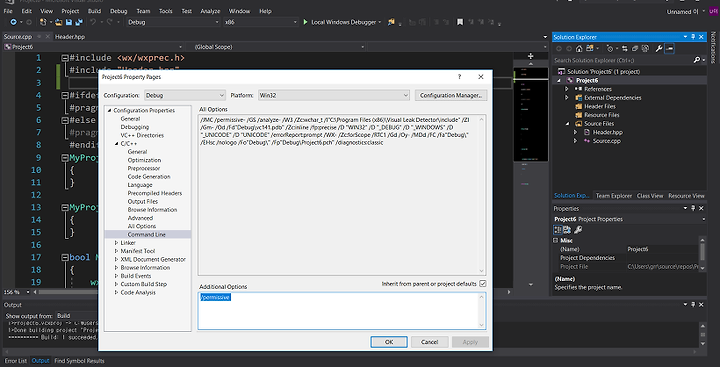Image resolution: width=720 pixels, height=367 pixels.
Task: Collapse the Misc category in the Properties panel
Action: (x=555, y=240)
